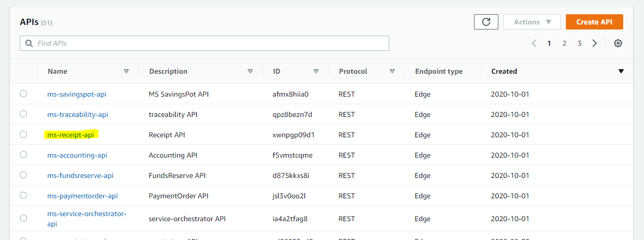Screen dimensions: 644x240
Task: Sort by Name column triangle icon
Action: click(126, 71)
